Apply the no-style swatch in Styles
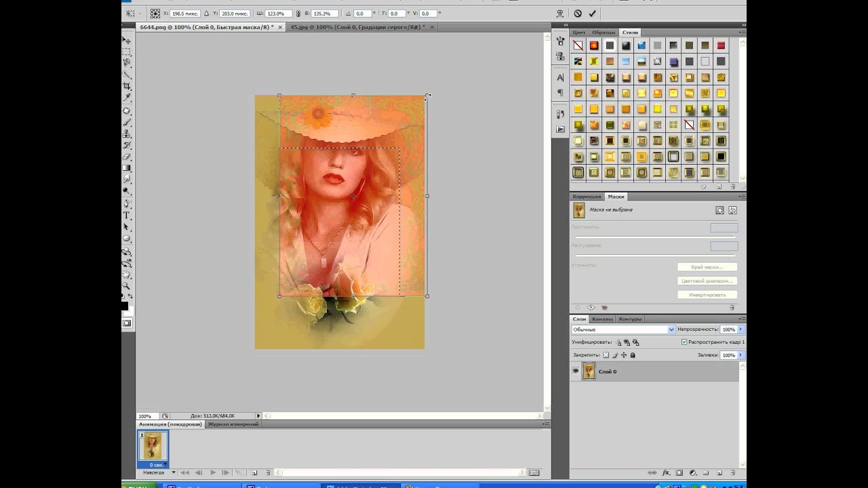Viewport: 868px width, 488px height. coord(578,45)
